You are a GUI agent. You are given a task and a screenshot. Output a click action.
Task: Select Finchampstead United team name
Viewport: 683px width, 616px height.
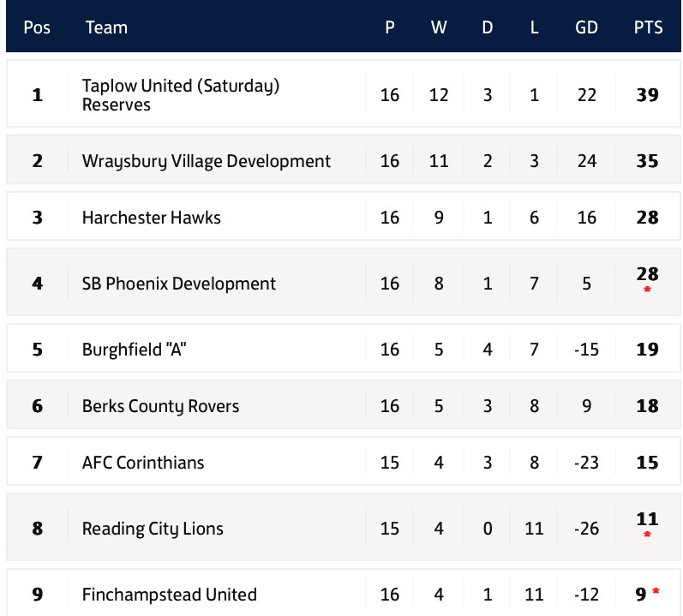(x=169, y=595)
